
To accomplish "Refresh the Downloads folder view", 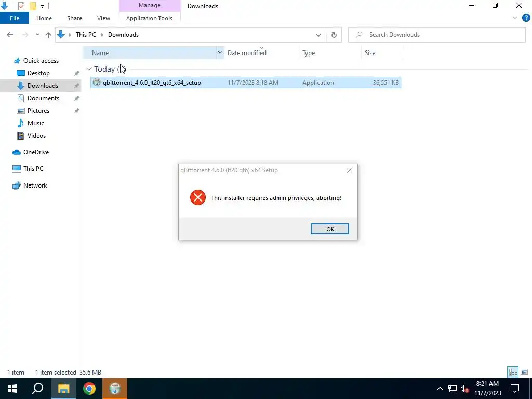I will pyautogui.click(x=334, y=35).
